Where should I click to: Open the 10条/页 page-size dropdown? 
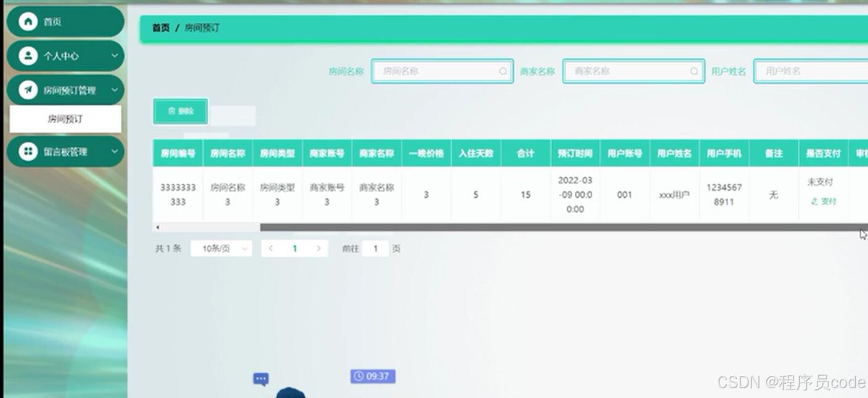221,248
